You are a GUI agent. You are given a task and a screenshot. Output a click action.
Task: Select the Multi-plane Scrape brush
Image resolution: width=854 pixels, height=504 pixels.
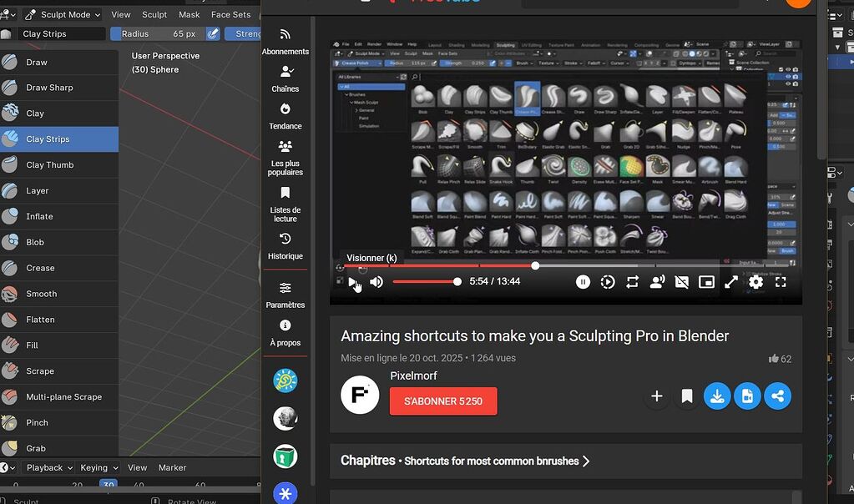(x=58, y=397)
